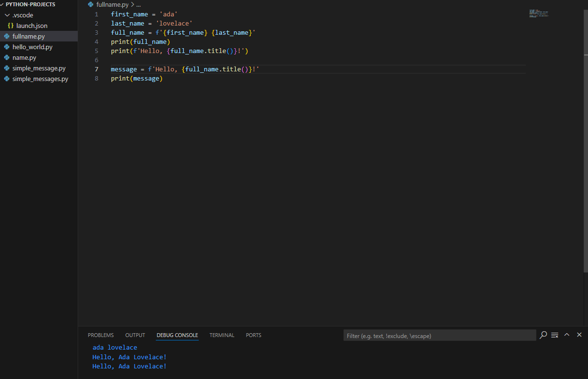Select the DEBUG CONSOLE tab

[x=177, y=335]
